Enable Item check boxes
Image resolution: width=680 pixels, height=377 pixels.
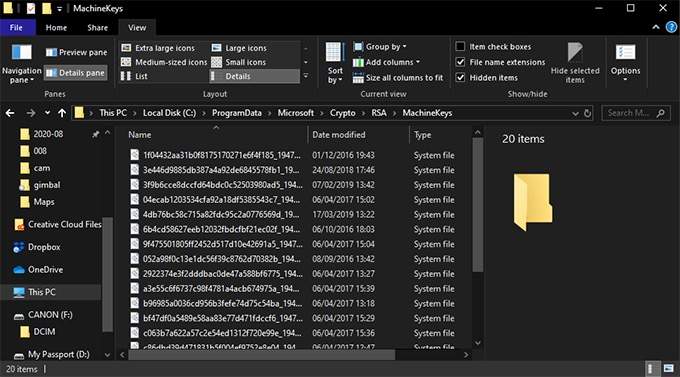(x=460, y=46)
